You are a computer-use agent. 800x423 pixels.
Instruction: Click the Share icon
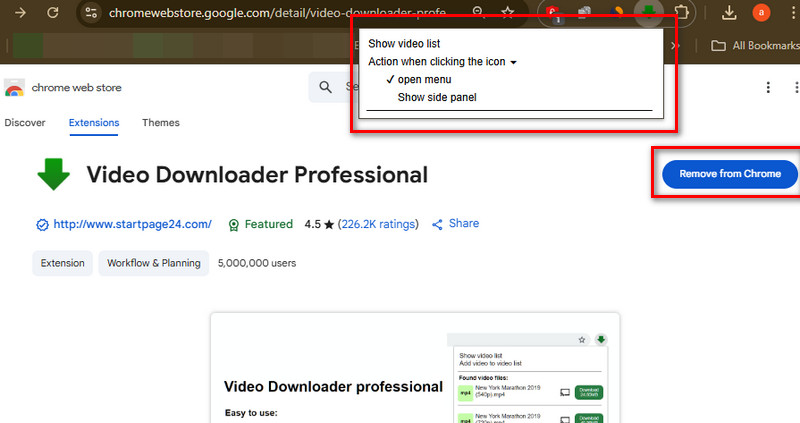(x=437, y=225)
